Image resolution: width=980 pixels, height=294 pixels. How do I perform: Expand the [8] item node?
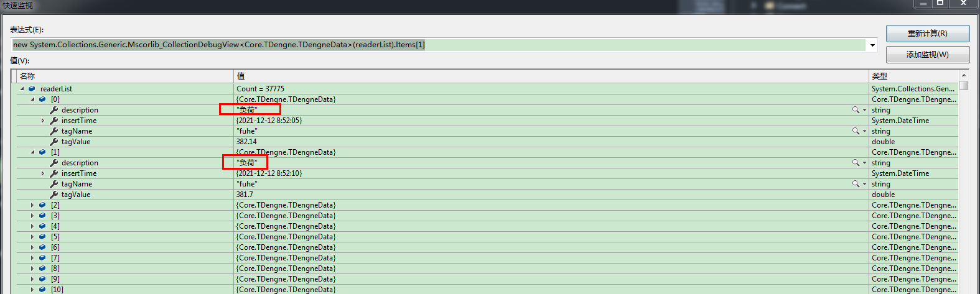(x=32, y=269)
